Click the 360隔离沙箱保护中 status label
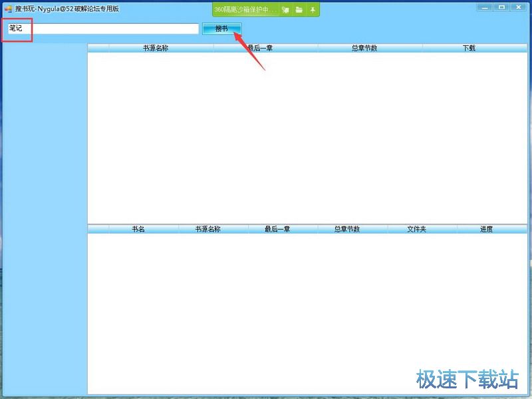This screenshot has width=532, height=399. point(245,10)
